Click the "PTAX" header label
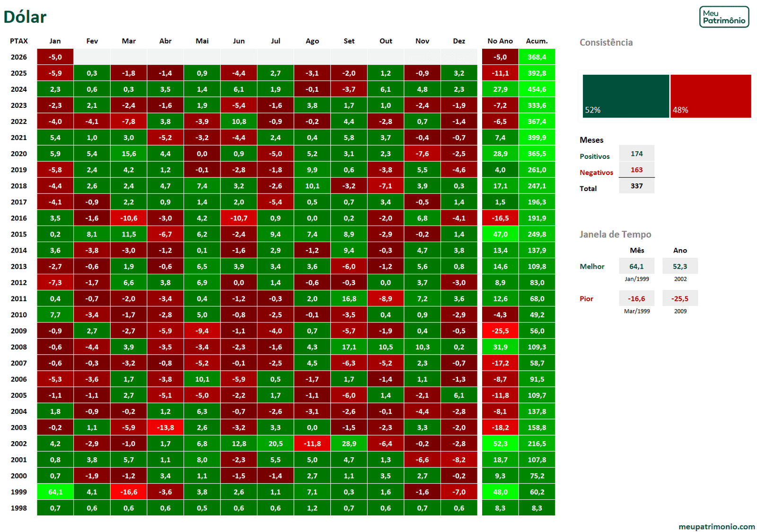 coord(19,41)
